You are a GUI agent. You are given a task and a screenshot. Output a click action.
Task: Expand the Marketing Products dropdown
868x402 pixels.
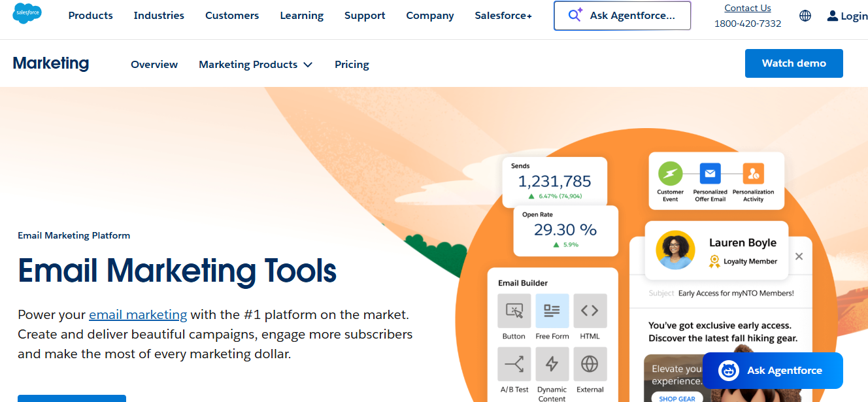[256, 64]
